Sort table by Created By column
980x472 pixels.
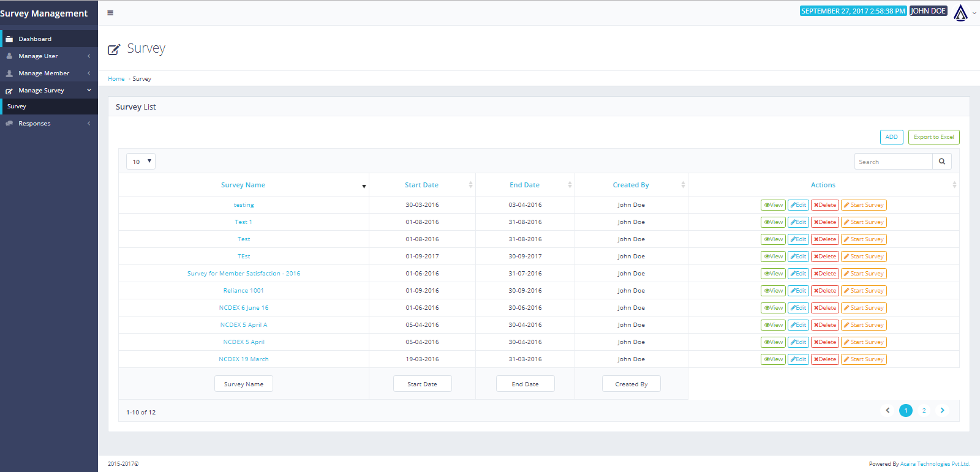(631, 185)
